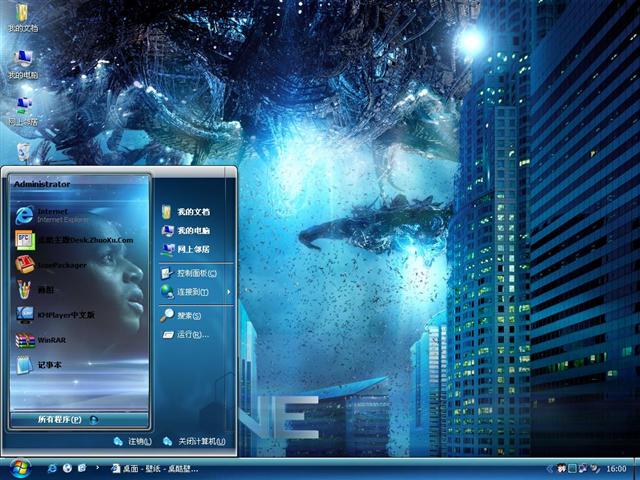Launch Internet Explorer quick launch icon
The image size is (640, 480).
[x=52, y=468]
